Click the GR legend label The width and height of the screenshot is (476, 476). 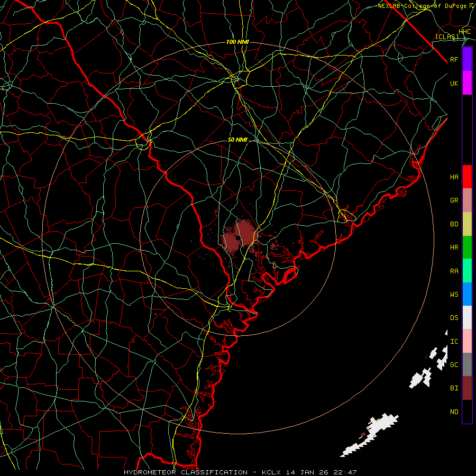454,200
